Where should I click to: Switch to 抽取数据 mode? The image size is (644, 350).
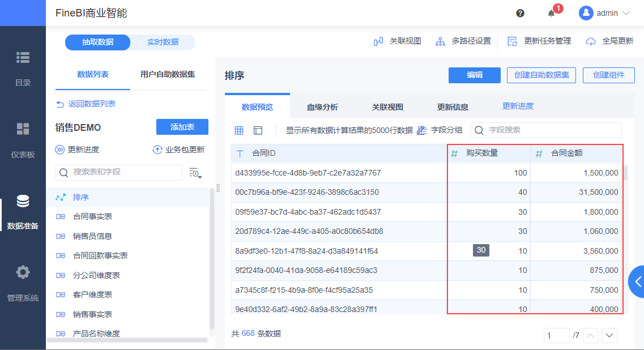tap(98, 42)
